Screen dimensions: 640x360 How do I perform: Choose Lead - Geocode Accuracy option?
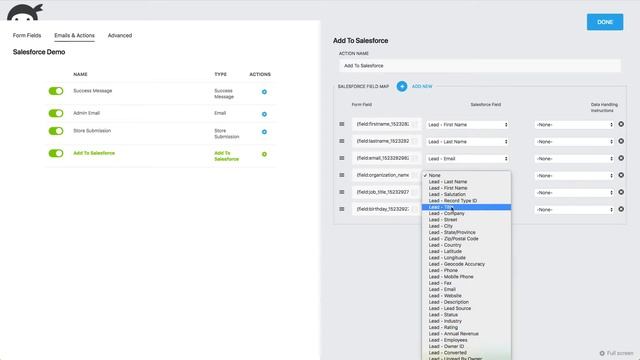click(466, 264)
